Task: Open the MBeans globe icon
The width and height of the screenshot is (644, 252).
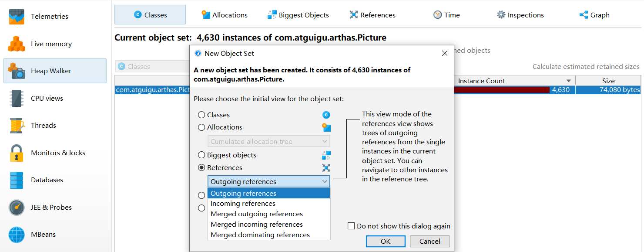Action: coord(17,235)
